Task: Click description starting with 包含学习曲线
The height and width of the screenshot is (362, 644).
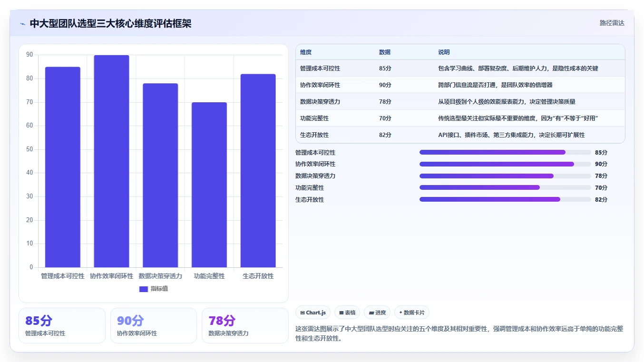Action: tap(518, 68)
